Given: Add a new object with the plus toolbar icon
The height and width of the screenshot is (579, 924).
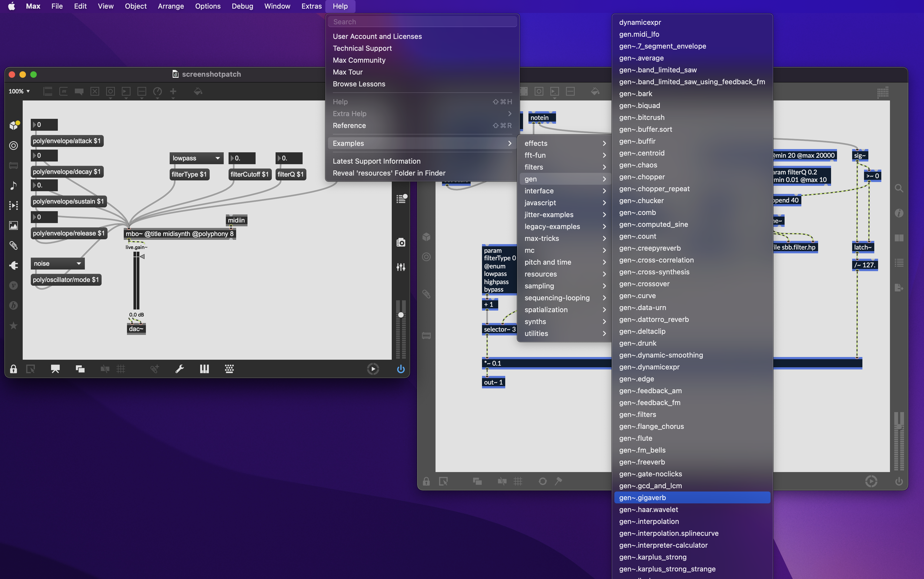Looking at the screenshot, I should [x=173, y=92].
